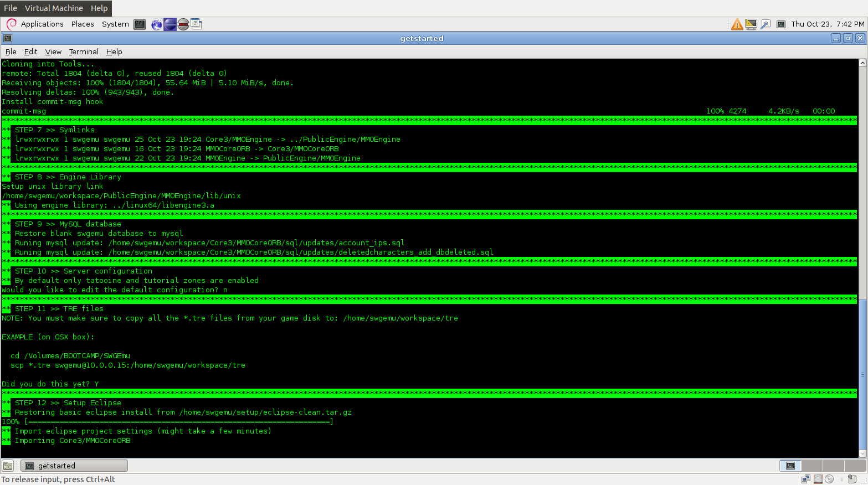Click the "To release input, press Ctrl+Alt" status text
Screen dimensions: 868x485
click(58, 479)
